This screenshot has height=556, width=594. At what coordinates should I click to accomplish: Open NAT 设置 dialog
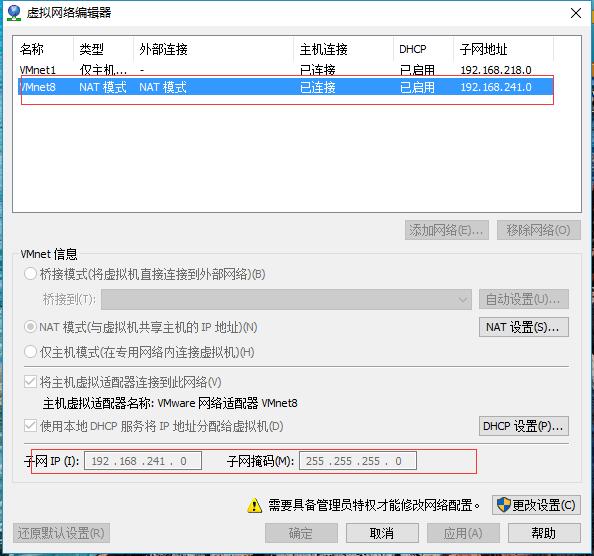524,327
